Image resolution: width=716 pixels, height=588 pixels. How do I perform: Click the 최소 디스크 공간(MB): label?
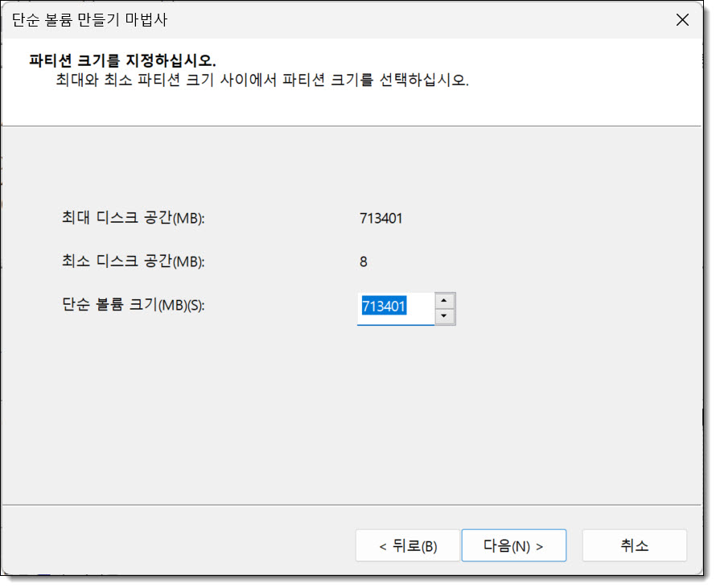[x=134, y=261]
